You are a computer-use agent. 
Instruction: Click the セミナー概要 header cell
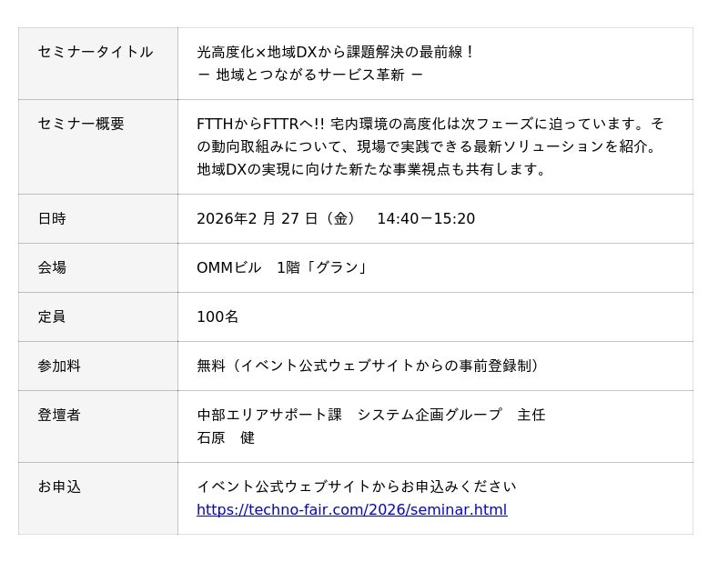pyautogui.click(x=81, y=124)
